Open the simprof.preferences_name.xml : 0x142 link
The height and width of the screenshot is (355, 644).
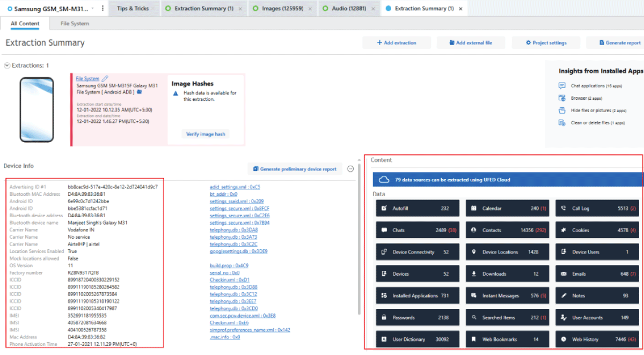pyautogui.click(x=250, y=330)
